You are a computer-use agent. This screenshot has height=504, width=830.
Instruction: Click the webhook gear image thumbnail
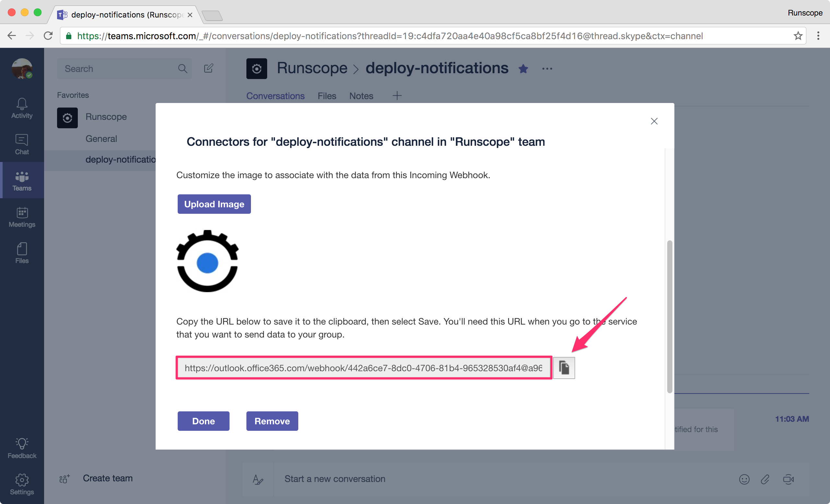coord(207,261)
